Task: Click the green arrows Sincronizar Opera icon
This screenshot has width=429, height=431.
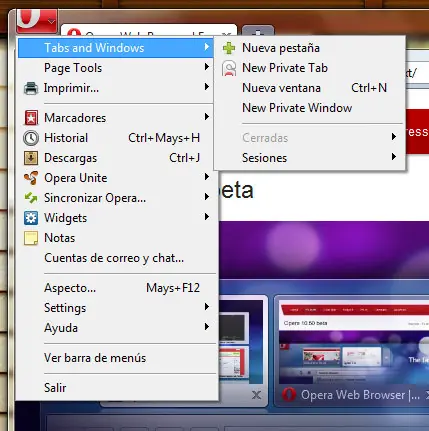Action: point(31,198)
